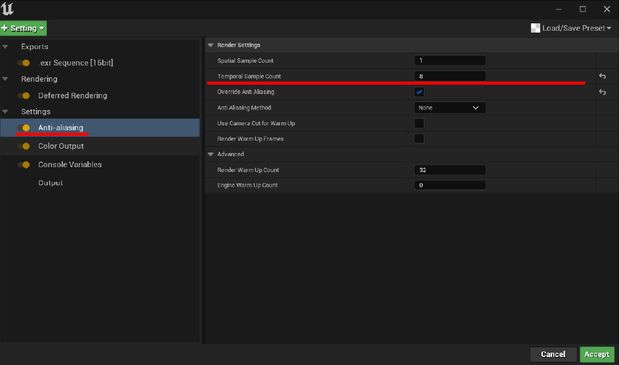This screenshot has width=619, height=365.
Task: Reset Override Anti Aliasing to default
Action: [602, 92]
